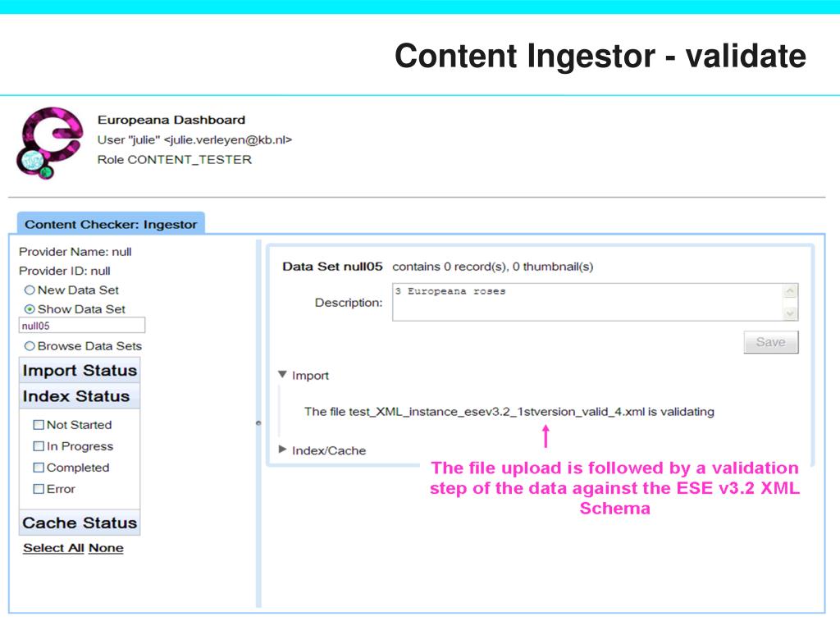Switch to Content Checker: Ingestor tab
840x630 pixels.
pyautogui.click(x=111, y=223)
